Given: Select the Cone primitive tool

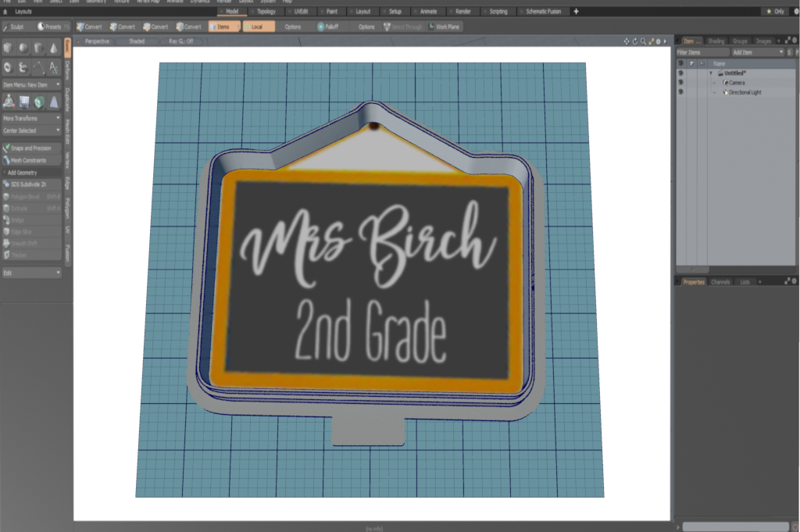Looking at the screenshot, I should [x=53, y=48].
